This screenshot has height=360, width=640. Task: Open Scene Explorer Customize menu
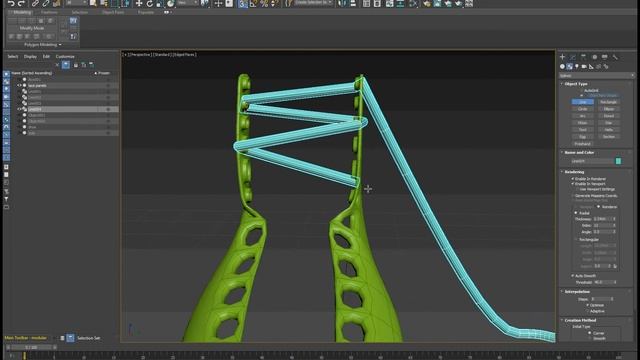click(65, 56)
